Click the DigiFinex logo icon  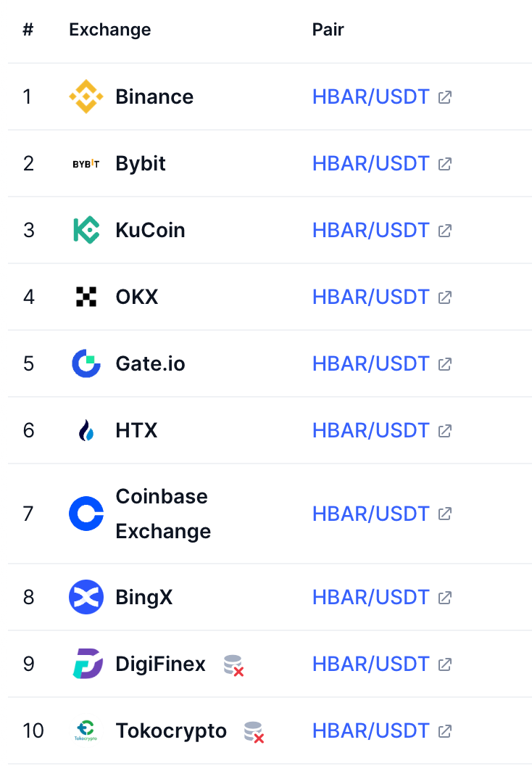tap(87, 664)
